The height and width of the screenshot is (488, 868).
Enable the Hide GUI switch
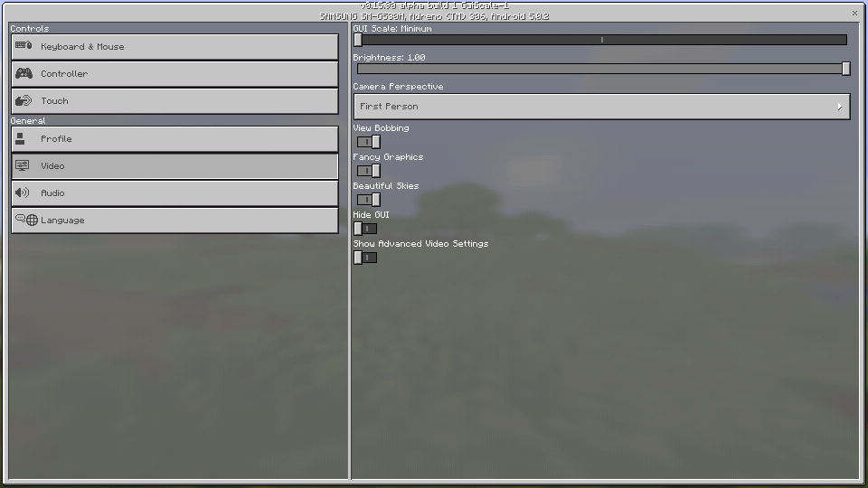click(x=365, y=229)
